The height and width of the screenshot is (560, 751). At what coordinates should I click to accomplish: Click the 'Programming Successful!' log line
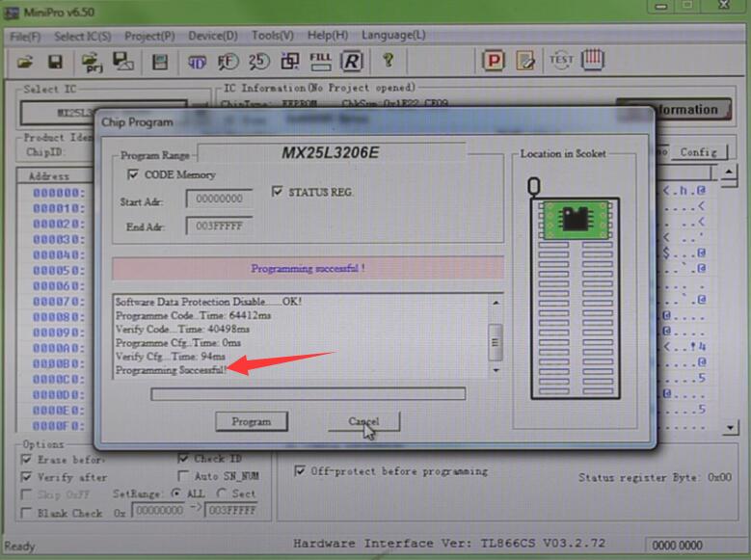click(171, 370)
